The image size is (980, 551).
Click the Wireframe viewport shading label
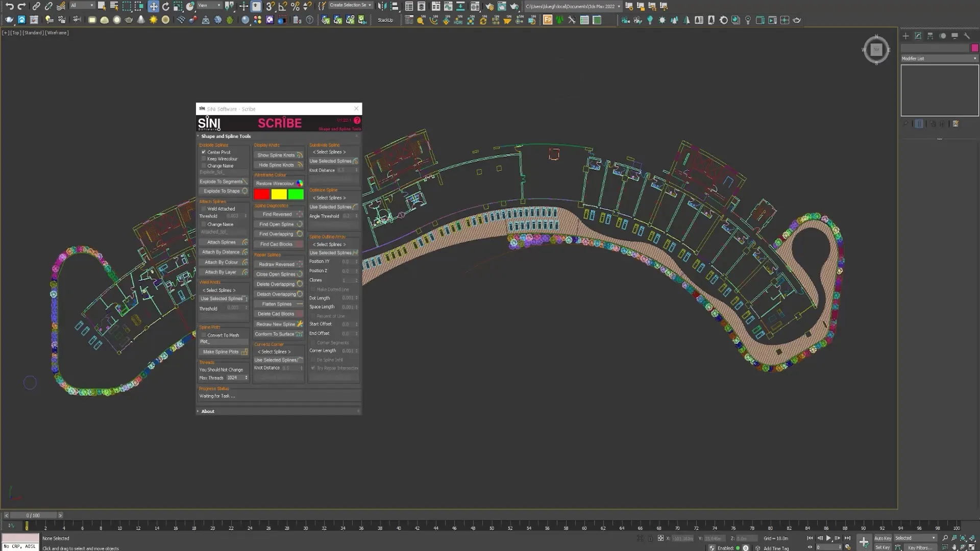point(57,33)
